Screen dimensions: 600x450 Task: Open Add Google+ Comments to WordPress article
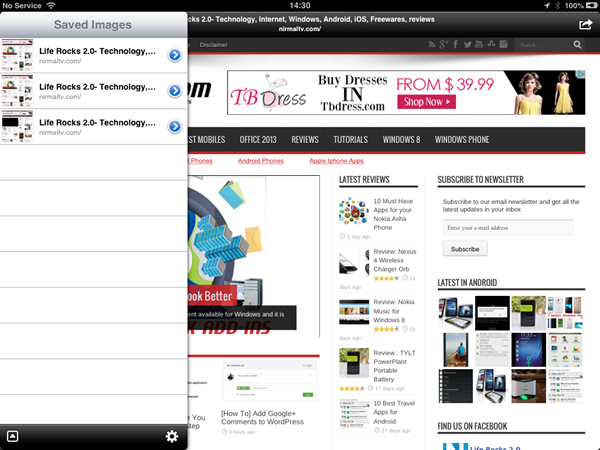pyautogui.click(x=262, y=417)
